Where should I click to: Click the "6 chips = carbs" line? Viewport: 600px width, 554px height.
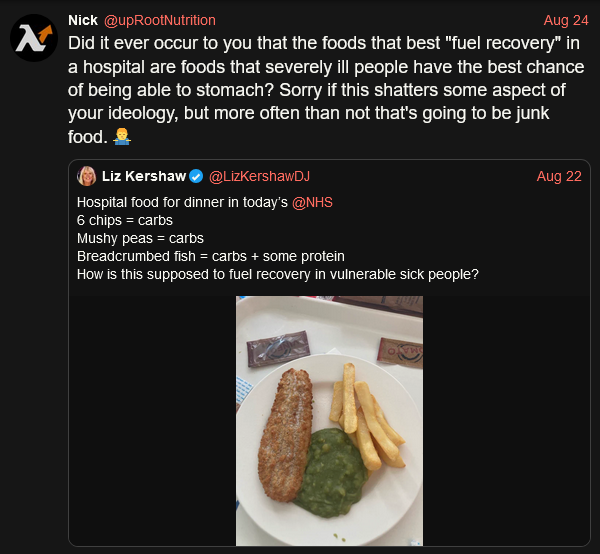(x=125, y=220)
